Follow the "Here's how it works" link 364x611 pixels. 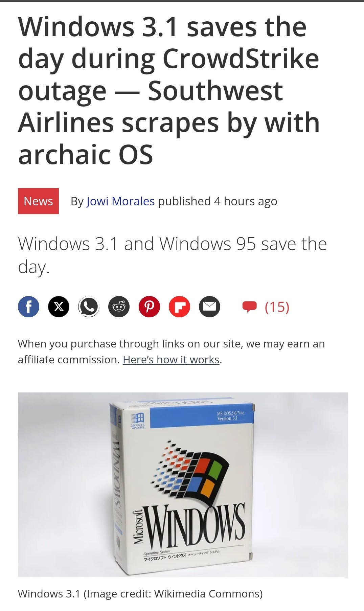click(171, 360)
